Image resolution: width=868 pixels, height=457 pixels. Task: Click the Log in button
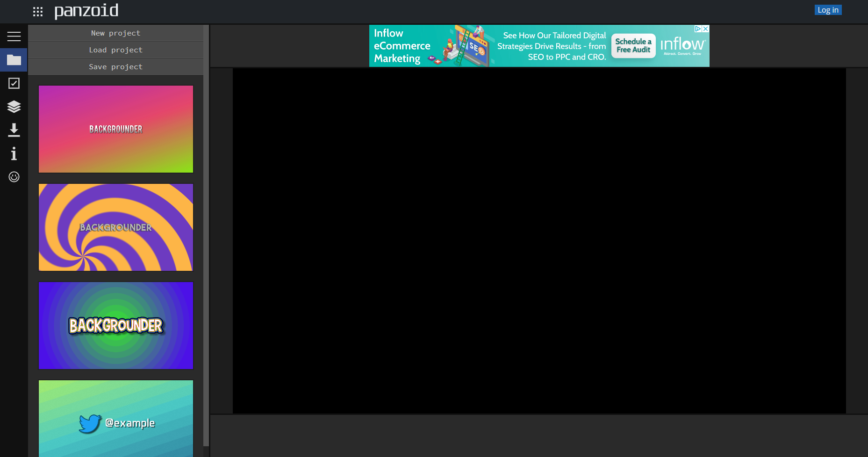[x=828, y=10]
